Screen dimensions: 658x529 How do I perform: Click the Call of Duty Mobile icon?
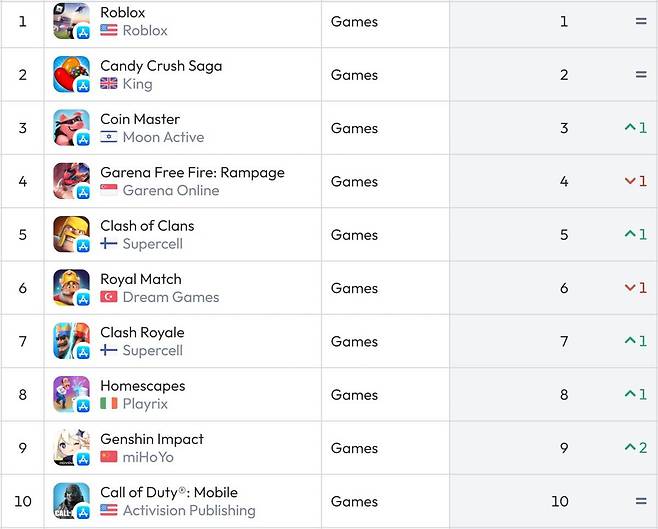click(71, 500)
